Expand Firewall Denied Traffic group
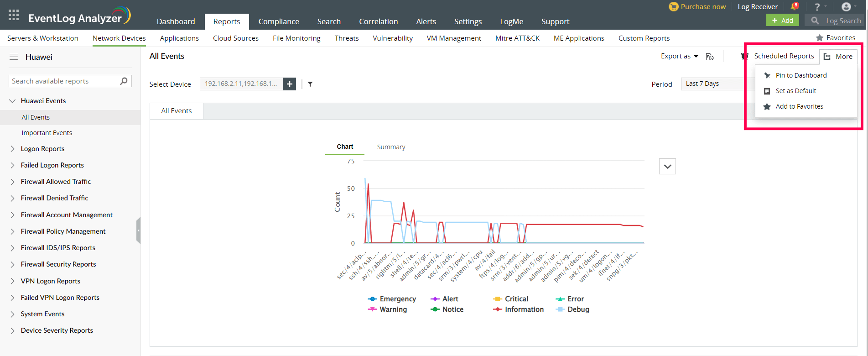 (12, 198)
